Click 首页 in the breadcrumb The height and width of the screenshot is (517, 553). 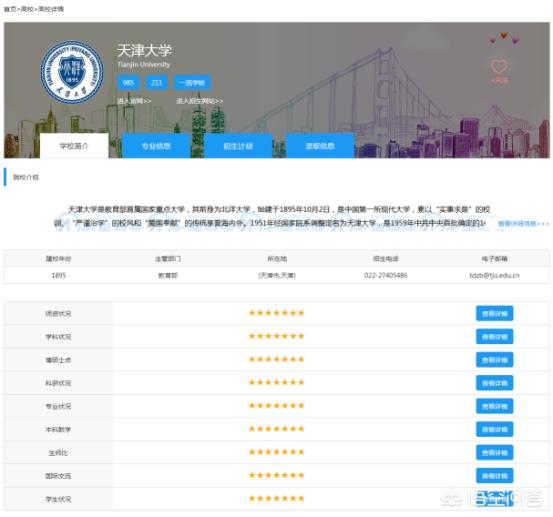coord(10,9)
